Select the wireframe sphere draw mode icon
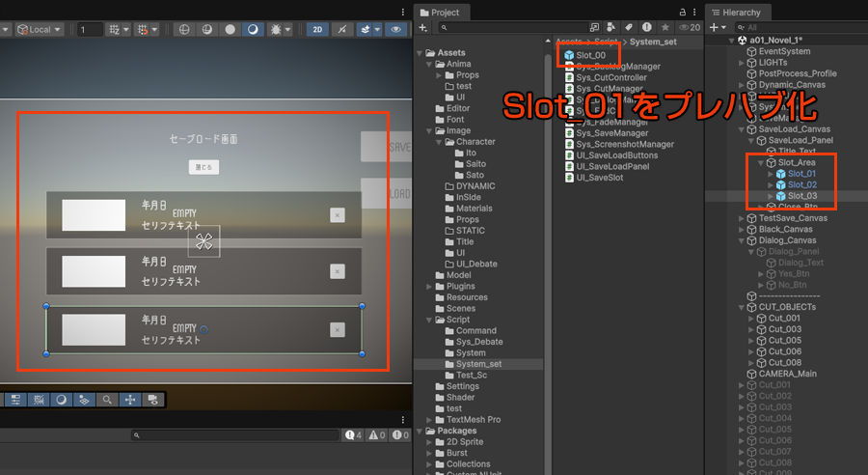Viewport: 868px width, 475px height. (x=185, y=29)
